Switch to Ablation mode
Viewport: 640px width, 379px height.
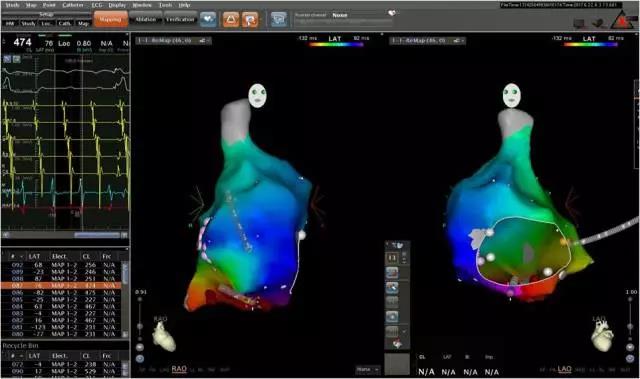(146, 19)
